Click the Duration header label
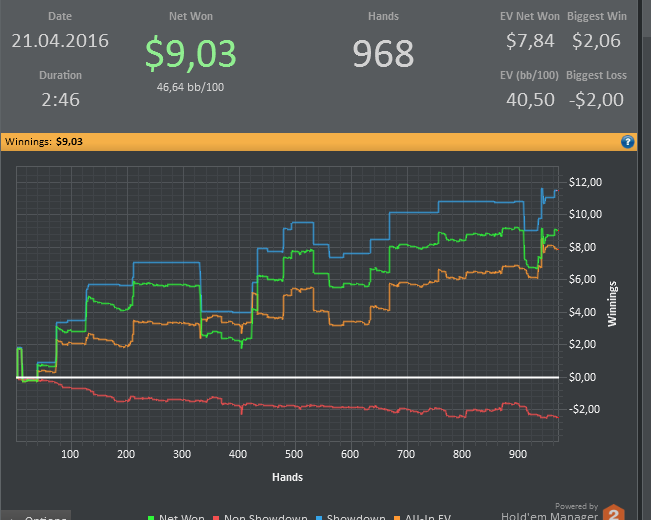The width and height of the screenshot is (651, 520). click(x=61, y=75)
